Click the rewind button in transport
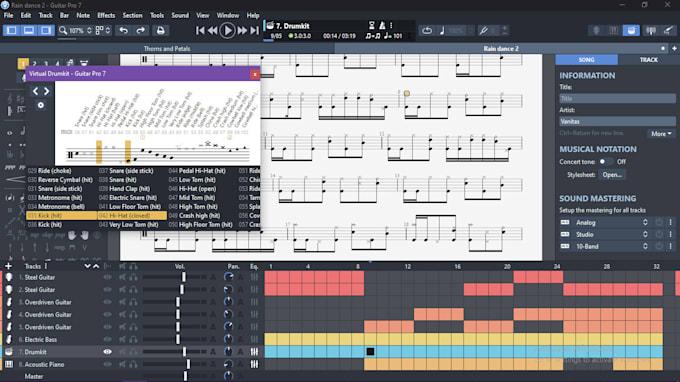Screen dimensions: 680x382 (x=212, y=30)
